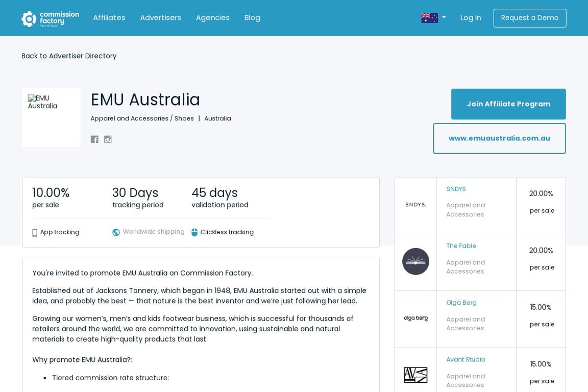Open the Affiliates menu
The width and height of the screenshot is (588, 392).
(x=109, y=18)
